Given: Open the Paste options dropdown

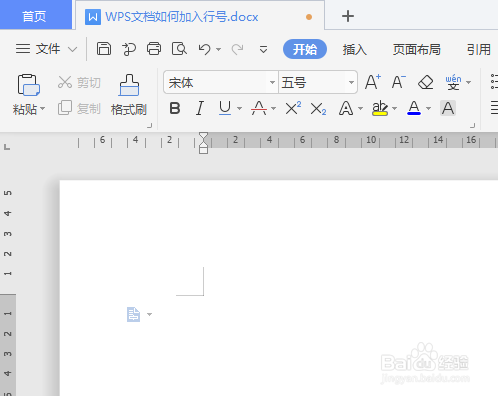Looking at the screenshot, I should (x=43, y=109).
